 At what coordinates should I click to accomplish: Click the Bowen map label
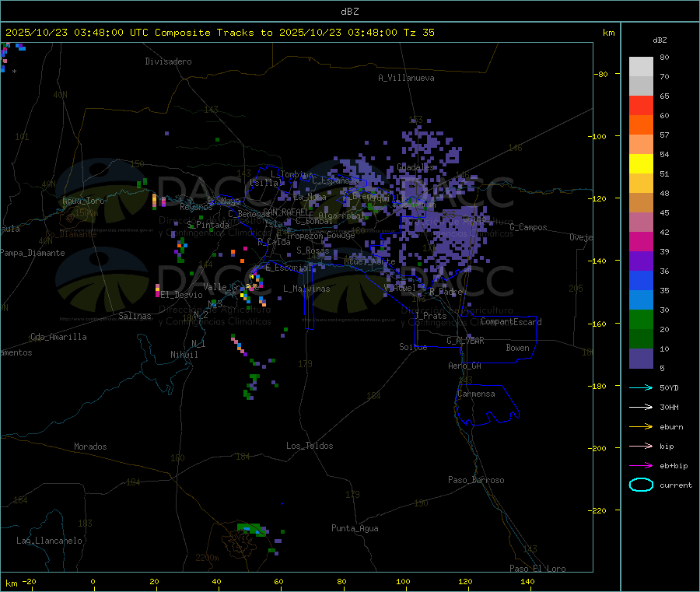point(517,348)
